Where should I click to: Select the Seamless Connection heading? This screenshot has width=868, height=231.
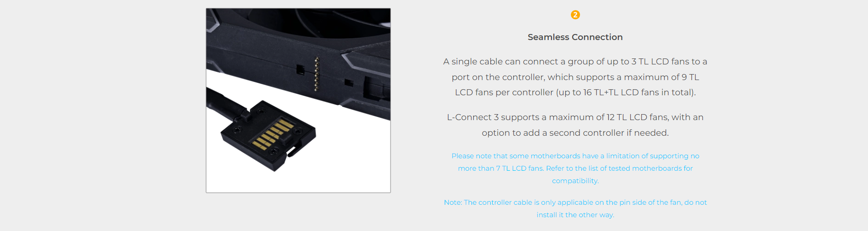pyautogui.click(x=575, y=37)
